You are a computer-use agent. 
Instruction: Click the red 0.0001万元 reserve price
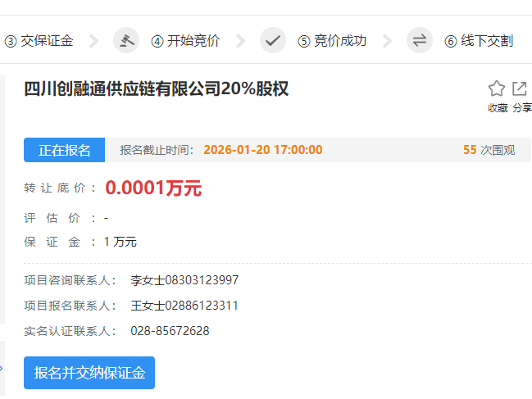tap(153, 188)
